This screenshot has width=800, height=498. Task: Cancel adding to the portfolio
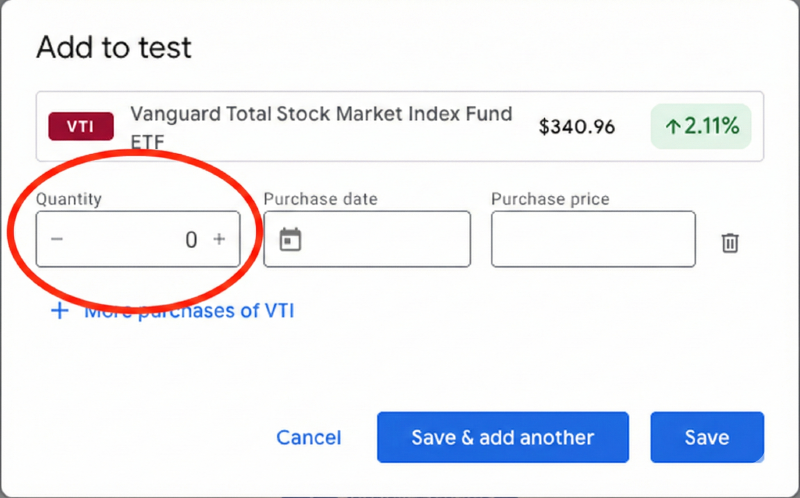tap(309, 438)
